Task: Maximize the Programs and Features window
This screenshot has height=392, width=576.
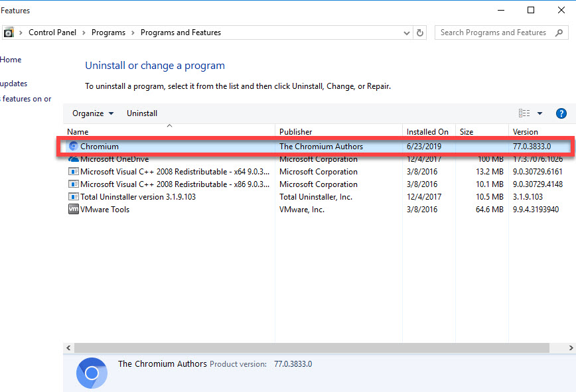Action: coord(531,10)
